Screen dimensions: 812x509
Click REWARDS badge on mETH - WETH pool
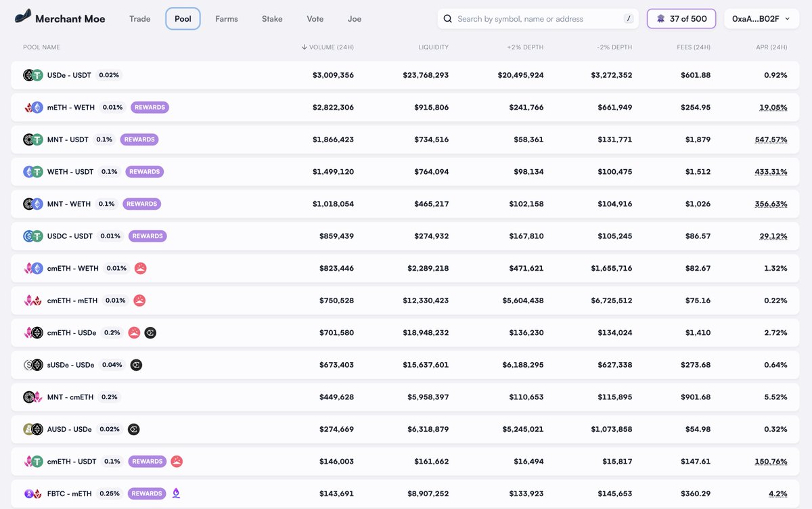tap(150, 108)
